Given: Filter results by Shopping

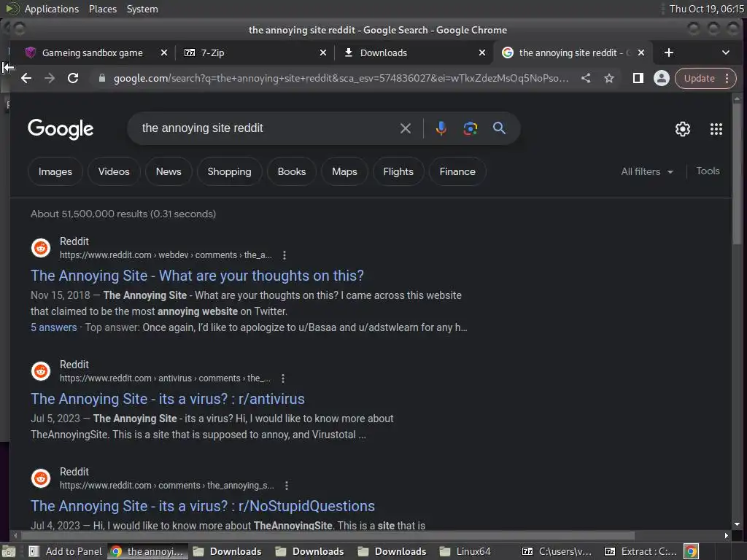Looking at the screenshot, I should click(x=229, y=171).
